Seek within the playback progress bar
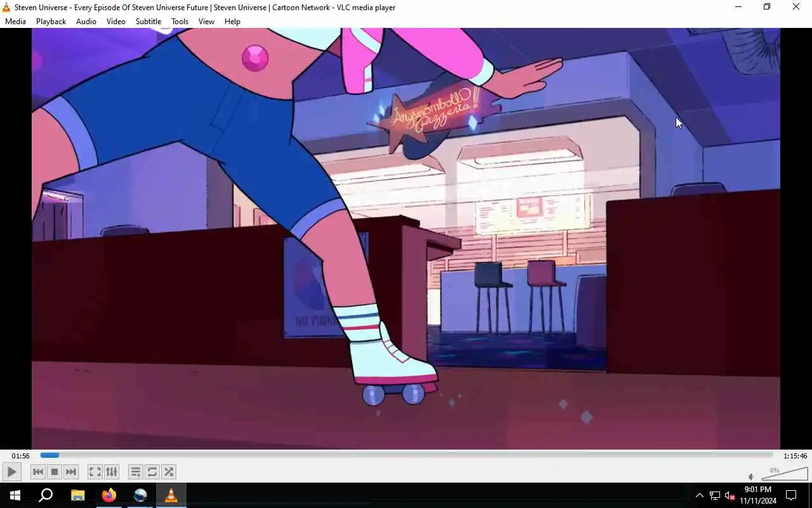This screenshot has width=812, height=508. pyautogui.click(x=407, y=455)
